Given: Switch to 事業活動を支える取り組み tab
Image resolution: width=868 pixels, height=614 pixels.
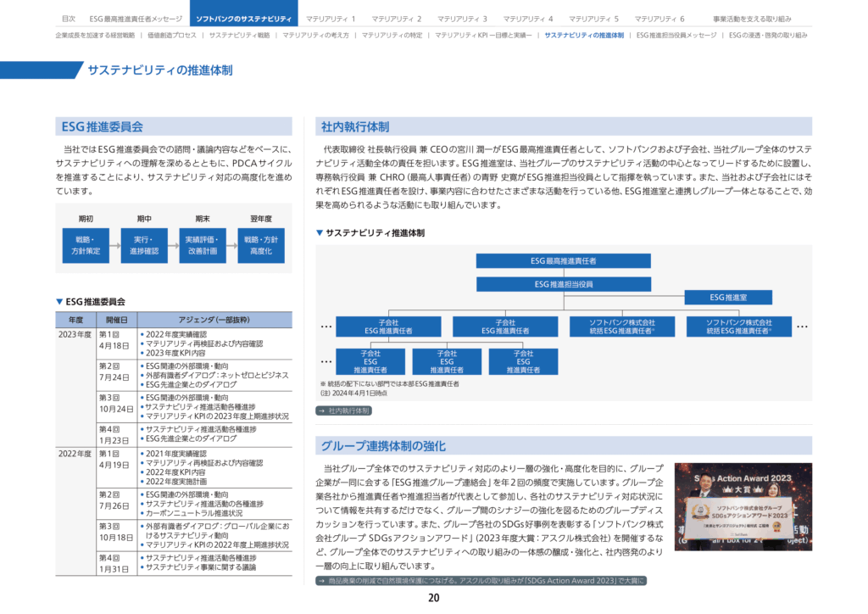Looking at the screenshot, I should click(x=752, y=19).
